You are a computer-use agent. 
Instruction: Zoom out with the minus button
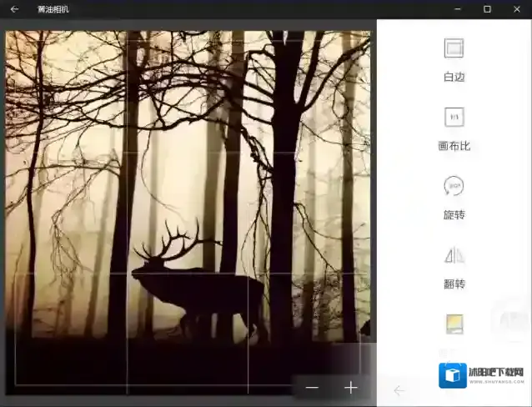click(x=312, y=388)
